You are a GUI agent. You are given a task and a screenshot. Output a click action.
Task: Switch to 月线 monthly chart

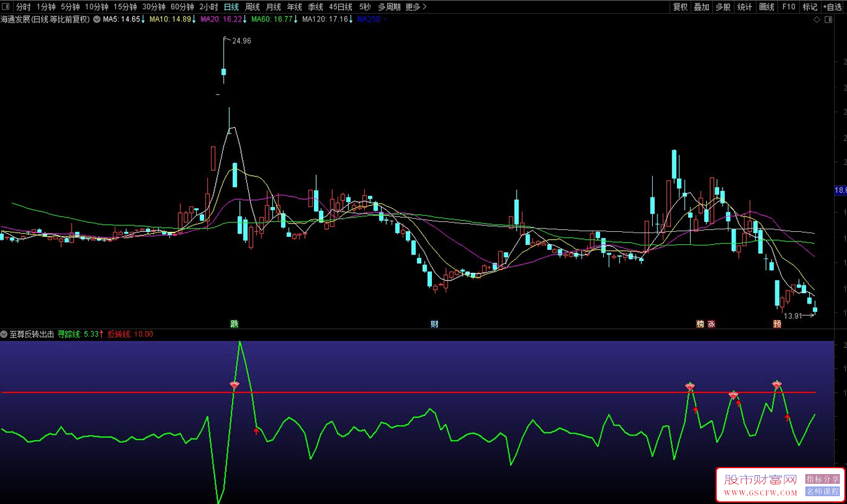coord(274,7)
